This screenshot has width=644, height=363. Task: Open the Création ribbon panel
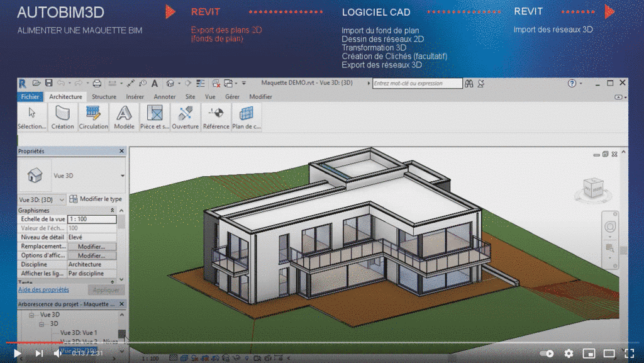click(62, 118)
